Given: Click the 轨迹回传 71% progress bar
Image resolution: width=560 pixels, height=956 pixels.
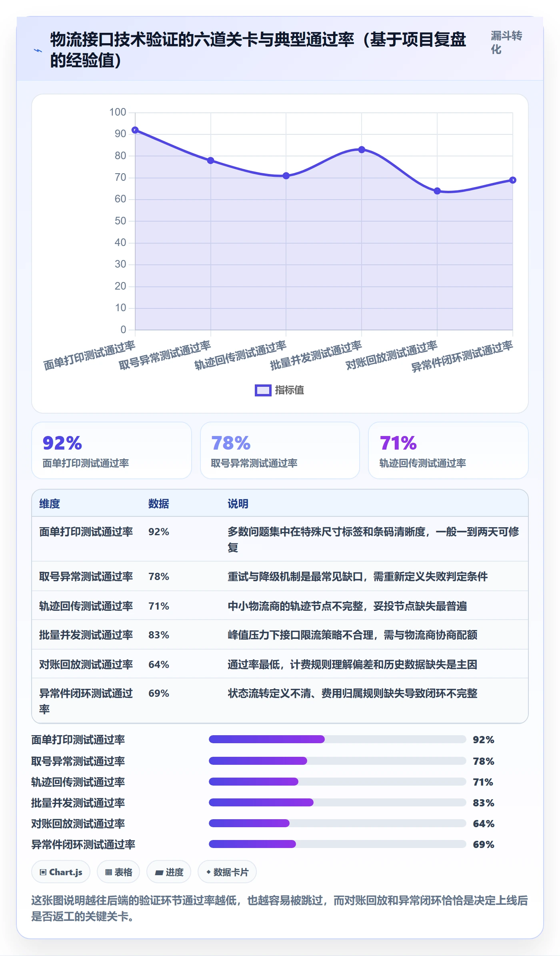Looking at the screenshot, I should click(337, 781).
